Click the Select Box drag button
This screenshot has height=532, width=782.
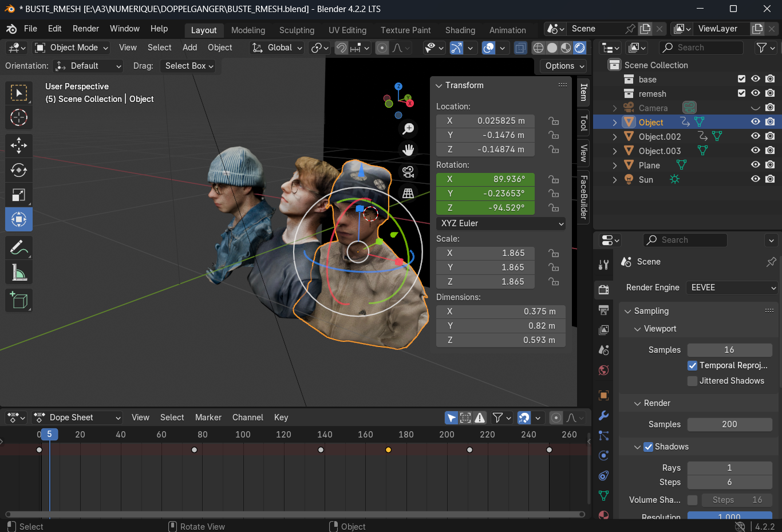point(188,66)
